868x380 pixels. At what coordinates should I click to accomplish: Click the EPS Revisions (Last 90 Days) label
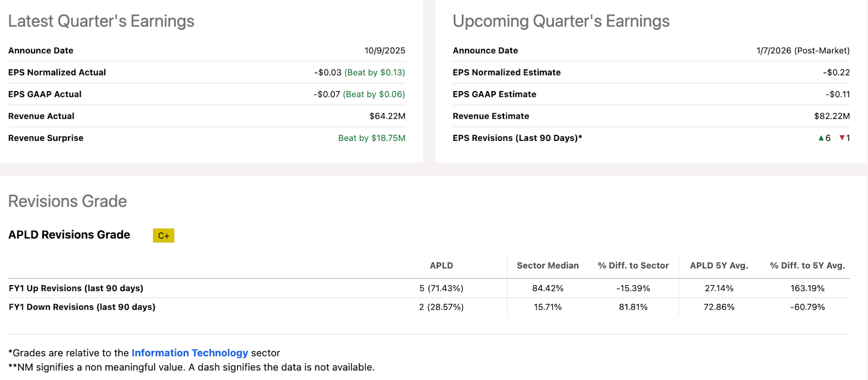pos(517,138)
